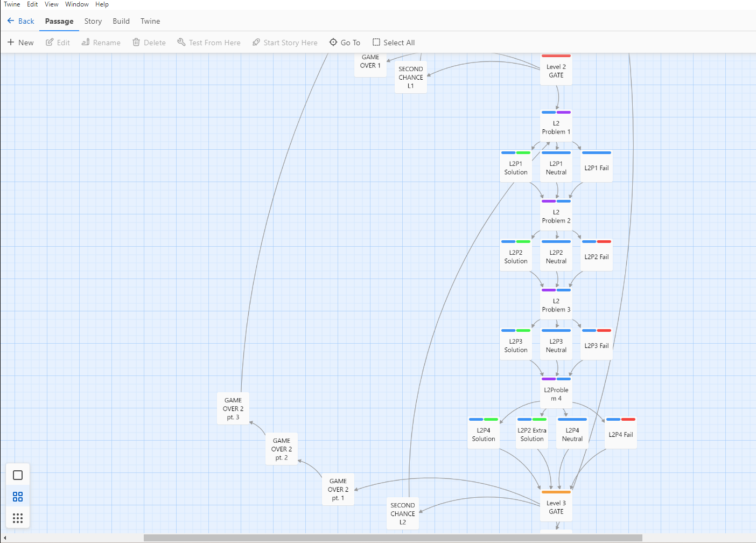
Task: Click Test From Here button
Action: [209, 43]
